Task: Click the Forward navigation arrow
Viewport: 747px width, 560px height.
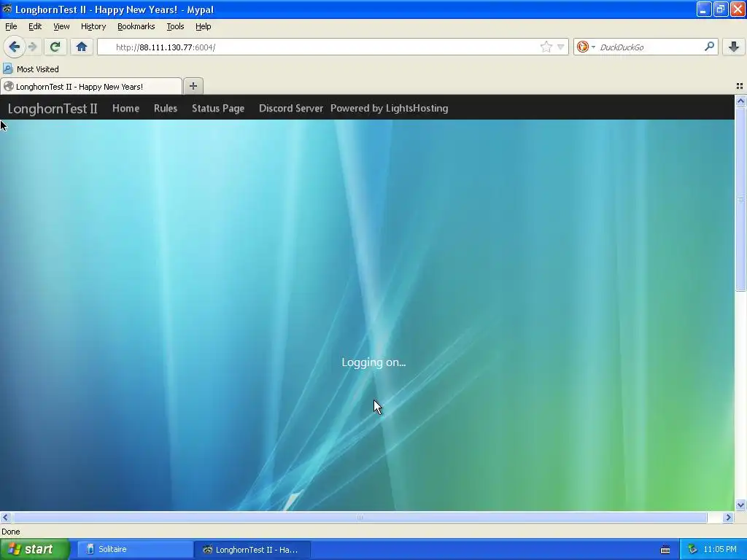Action: click(32, 47)
